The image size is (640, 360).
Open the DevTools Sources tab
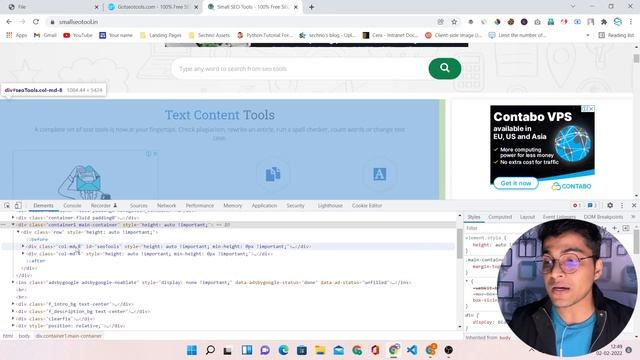pos(138,206)
